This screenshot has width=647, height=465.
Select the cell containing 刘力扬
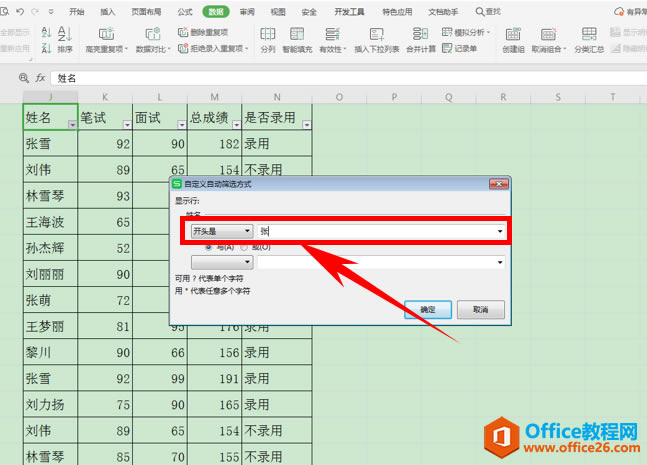pyautogui.click(x=50, y=404)
